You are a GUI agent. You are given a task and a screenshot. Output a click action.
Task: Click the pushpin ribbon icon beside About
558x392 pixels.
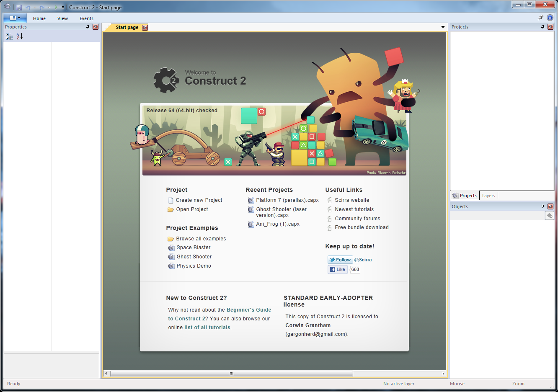[540, 18]
